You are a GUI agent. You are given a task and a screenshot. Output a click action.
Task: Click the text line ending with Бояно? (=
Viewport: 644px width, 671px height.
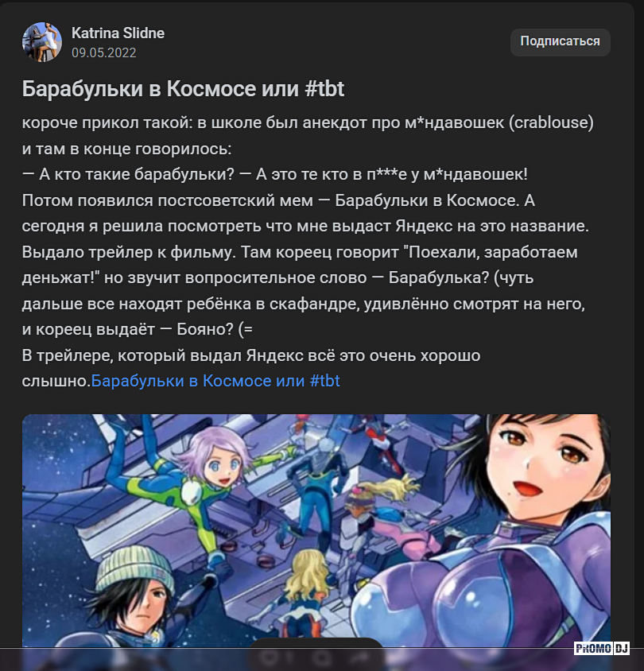click(x=138, y=329)
